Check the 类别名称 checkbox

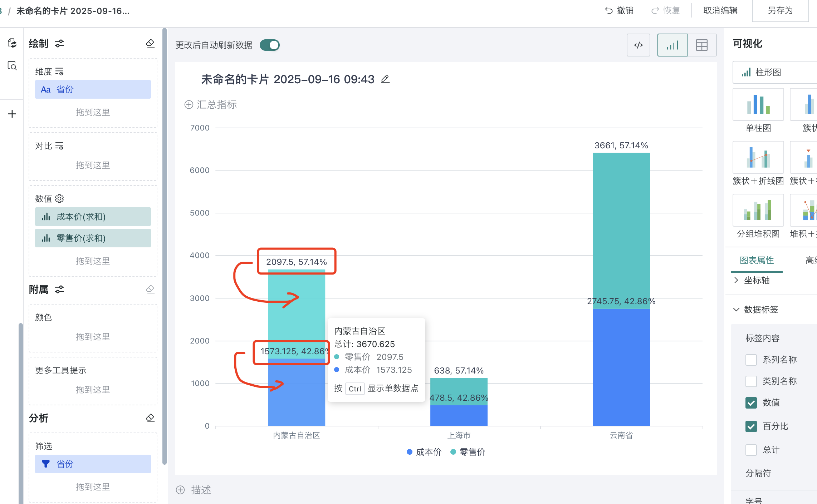click(x=751, y=381)
